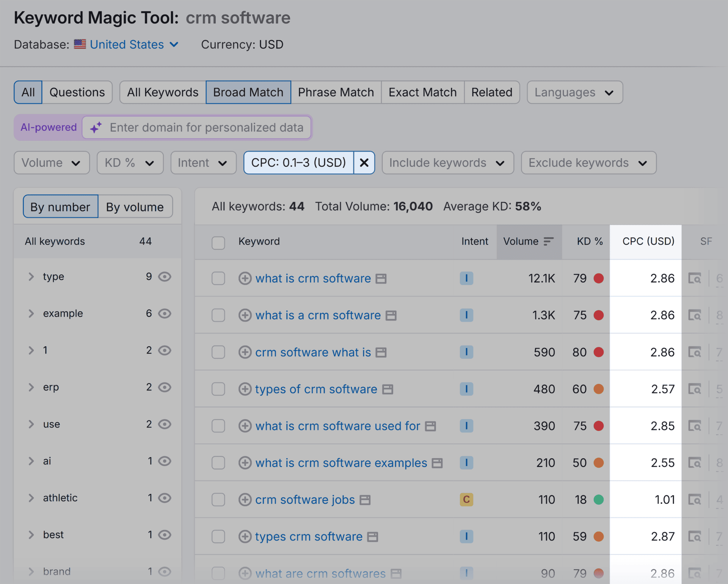Check the box for 'what is a crm software'
This screenshot has height=584, width=728.
(x=218, y=315)
